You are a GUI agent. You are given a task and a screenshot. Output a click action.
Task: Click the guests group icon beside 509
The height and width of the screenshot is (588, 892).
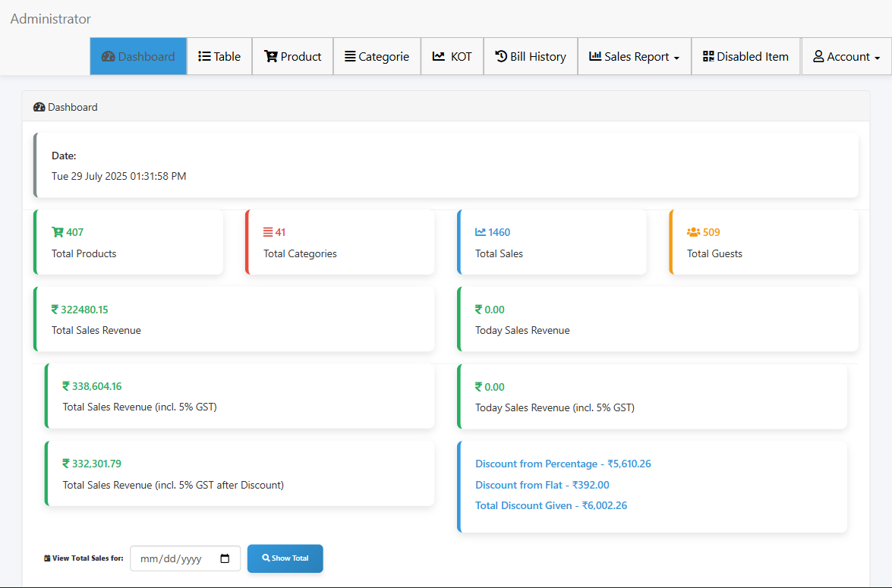[x=693, y=232]
